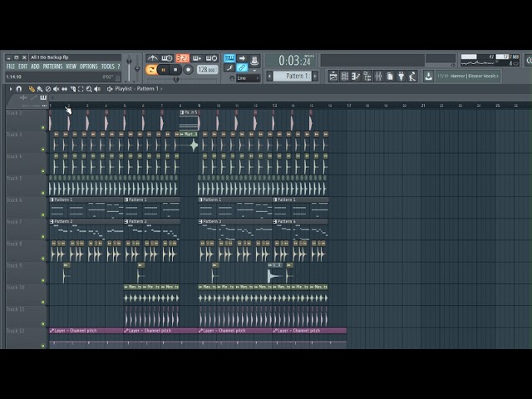532x399 pixels.
Task: Click the desk-lamp shaped toolbar icon
Action: click(x=412, y=76)
